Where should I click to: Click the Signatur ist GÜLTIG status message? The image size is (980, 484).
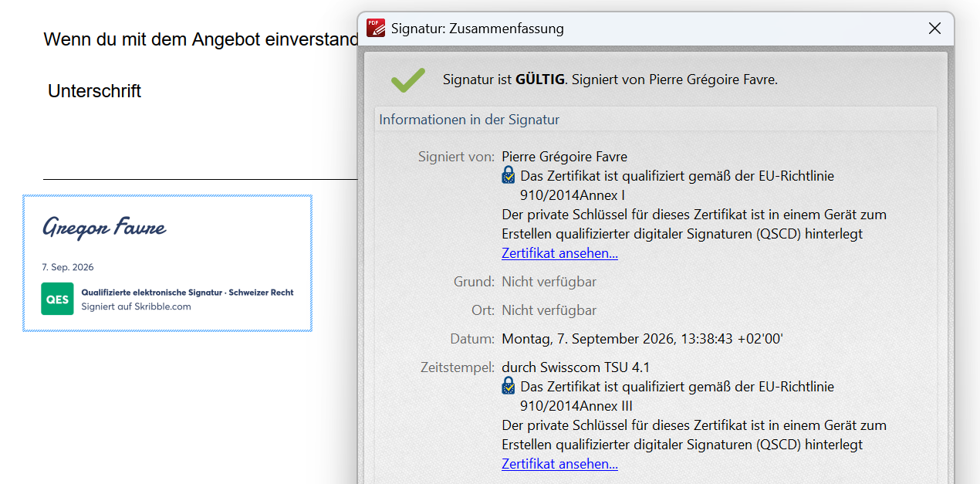610,80
